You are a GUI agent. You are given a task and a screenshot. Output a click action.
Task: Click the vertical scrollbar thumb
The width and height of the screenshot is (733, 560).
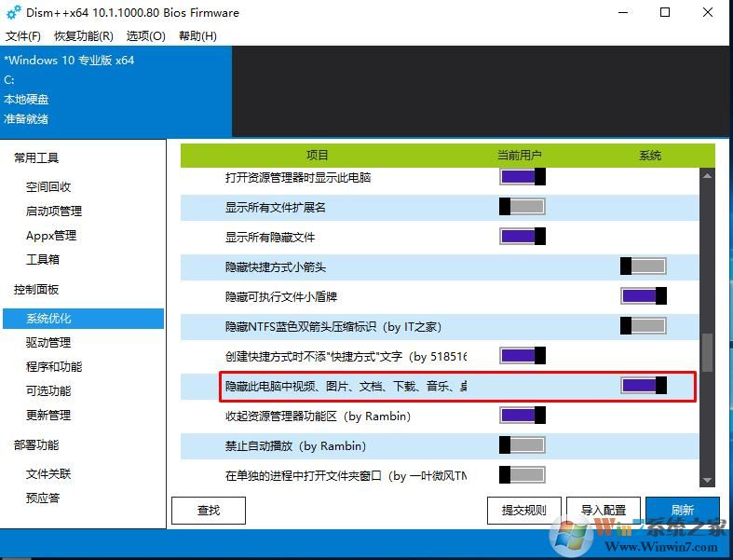tap(707, 352)
